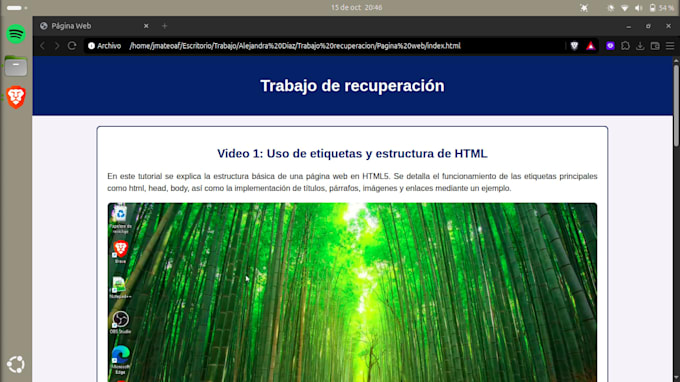Viewport: 680px width, 382px height.
Task: Open the Brave Shields lion icon
Action: [x=574, y=46]
